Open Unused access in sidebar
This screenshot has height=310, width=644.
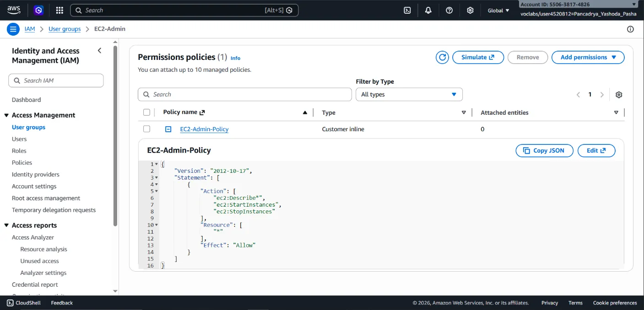[x=39, y=261]
